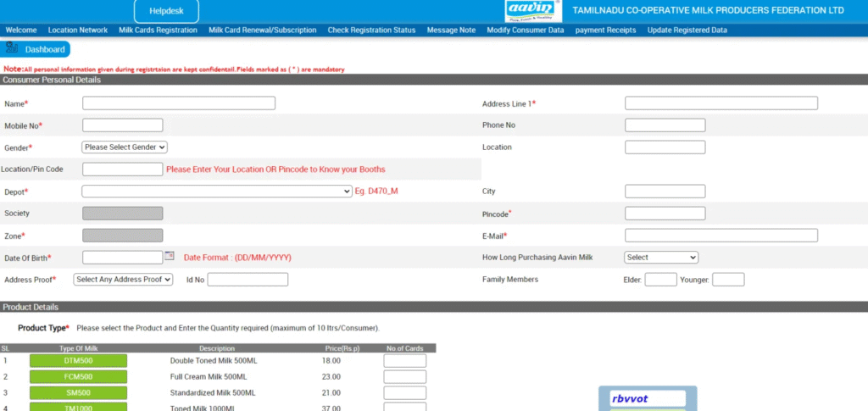
Task: Click the disabled Society field
Action: pyautogui.click(x=122, y=214)
